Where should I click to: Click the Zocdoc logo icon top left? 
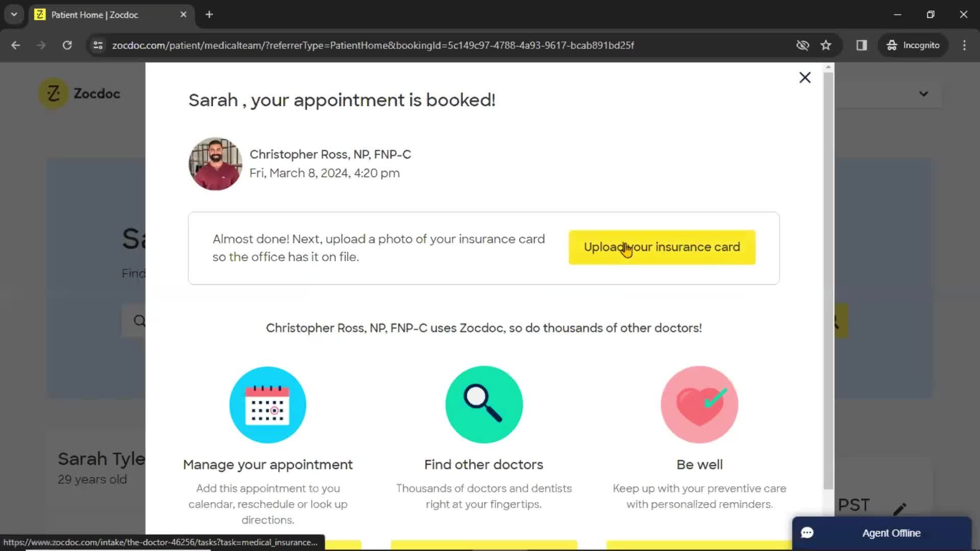(53, 93)
